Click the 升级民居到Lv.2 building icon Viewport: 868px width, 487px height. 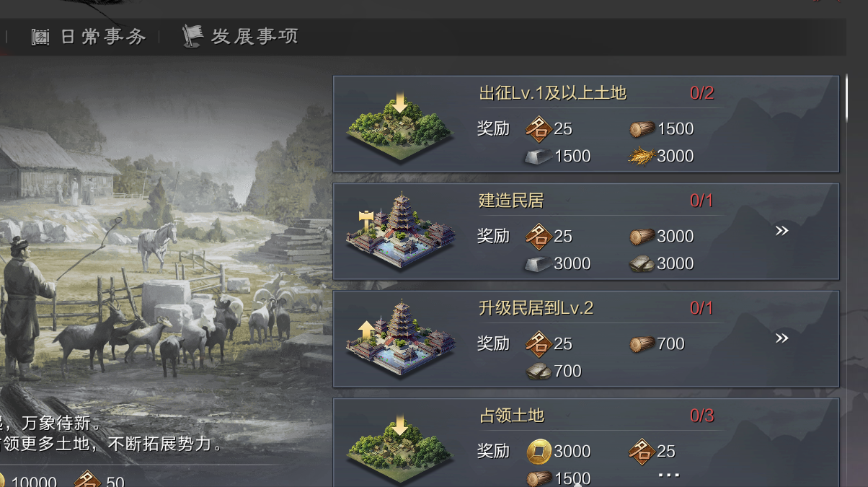[401, 339]
